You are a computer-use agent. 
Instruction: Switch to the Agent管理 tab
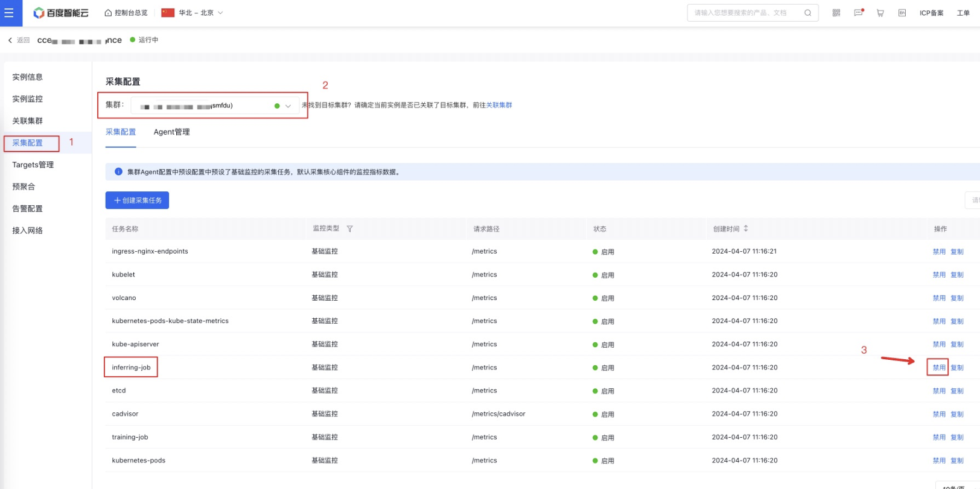pos(172,132)
